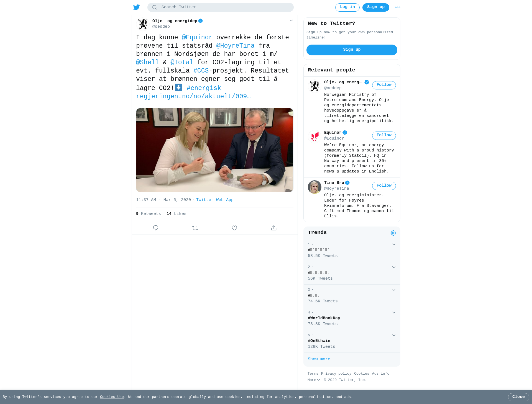Screen dimensions: 532x404
Task: Open the three-dot more menu in header
Action: 398,7
